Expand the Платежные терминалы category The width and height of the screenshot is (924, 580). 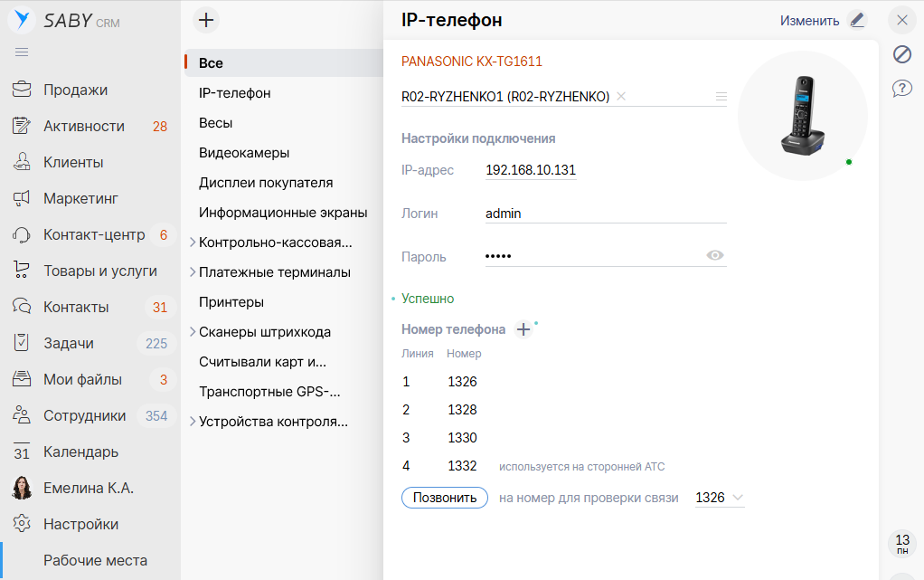[192, 272]
